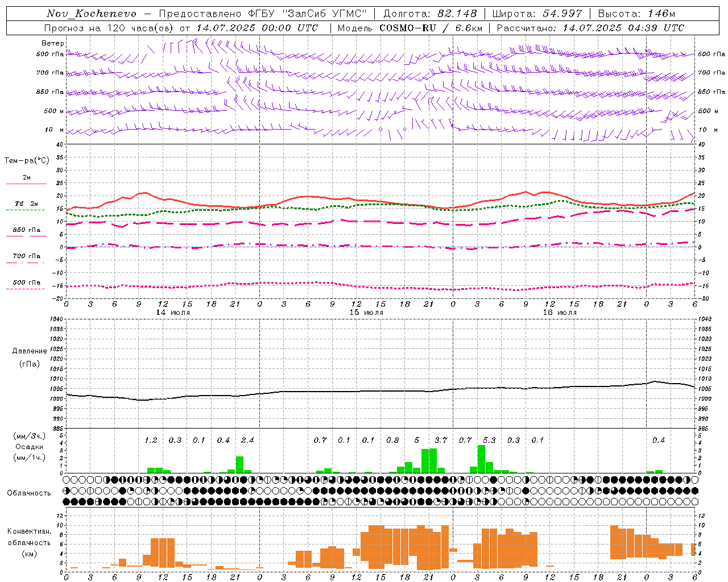Select the Осадки precipitation label
This screenshot has height=582, width=728.
point(30,447)
